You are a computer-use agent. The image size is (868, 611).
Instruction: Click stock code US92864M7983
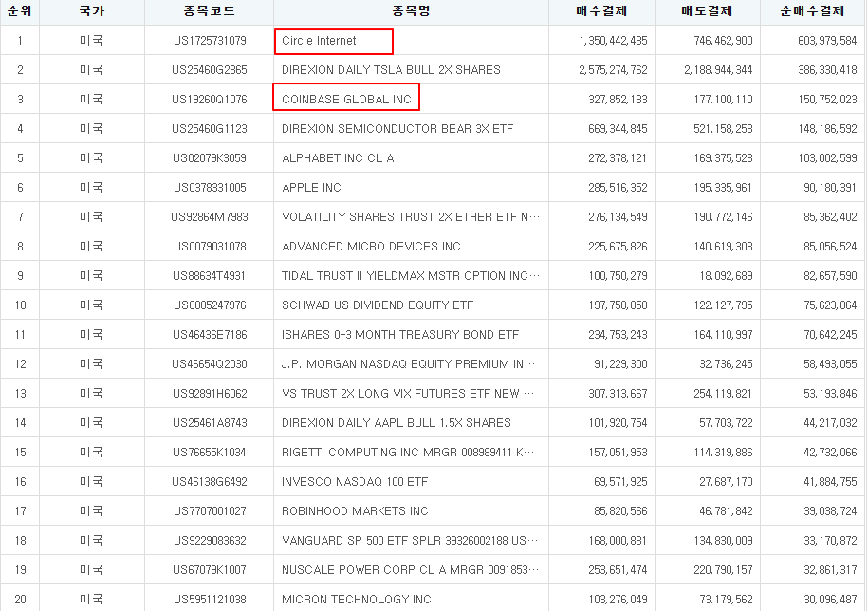pos(210,216)
